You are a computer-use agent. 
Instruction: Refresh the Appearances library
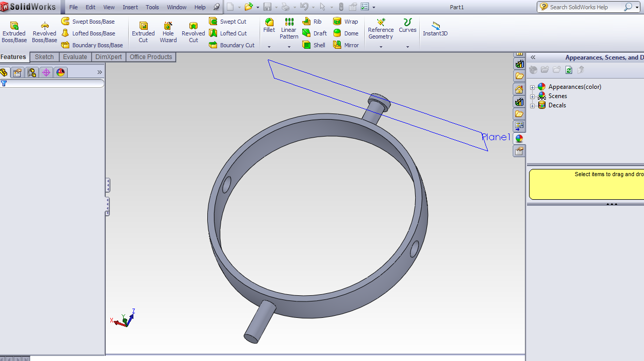[569, 70]
